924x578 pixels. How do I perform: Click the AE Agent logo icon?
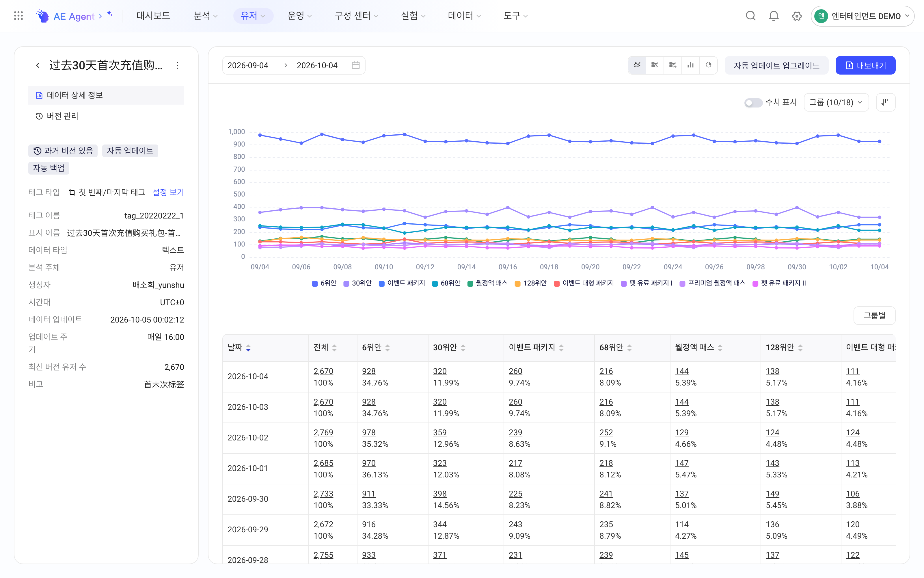point(42,16)
